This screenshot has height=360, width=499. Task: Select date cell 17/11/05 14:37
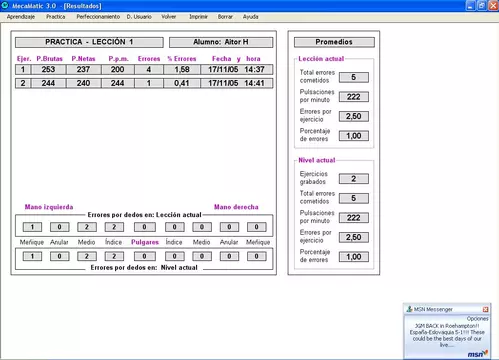(237, 69)
